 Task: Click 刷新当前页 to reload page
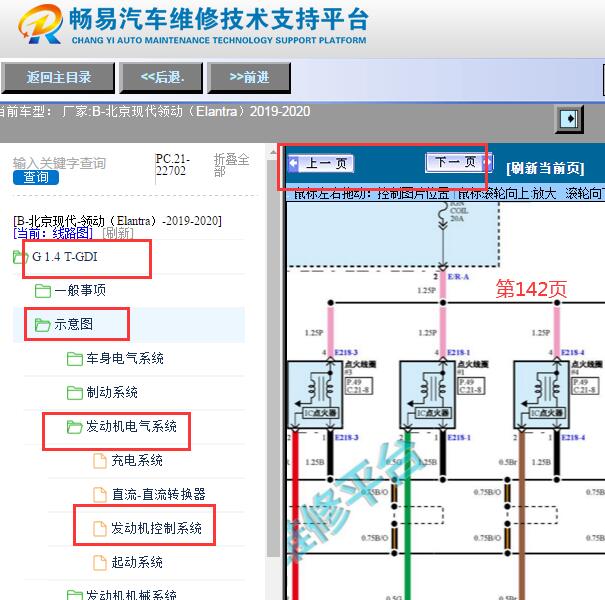pyautogui.click(x=545, y=168)
